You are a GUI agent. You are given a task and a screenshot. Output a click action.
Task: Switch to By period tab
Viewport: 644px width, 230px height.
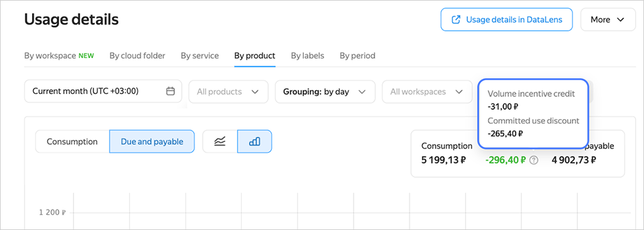coord(357,55)
